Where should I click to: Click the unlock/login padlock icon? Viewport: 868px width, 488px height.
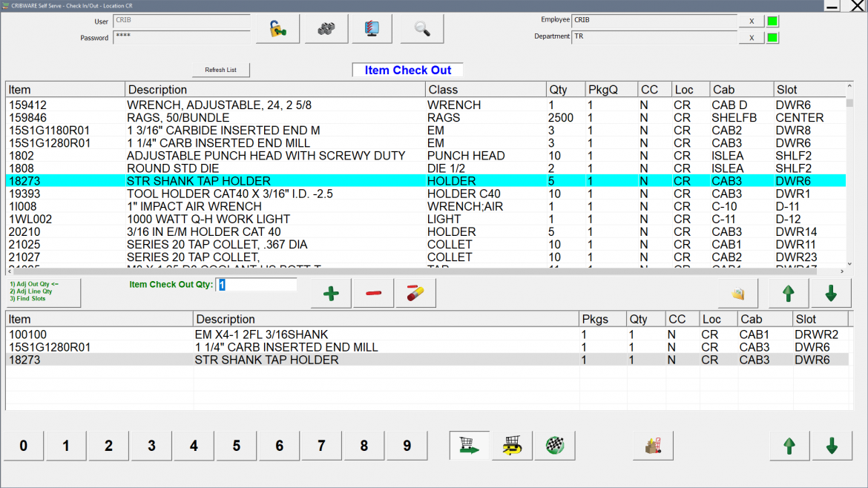click(x=277, y=28)
